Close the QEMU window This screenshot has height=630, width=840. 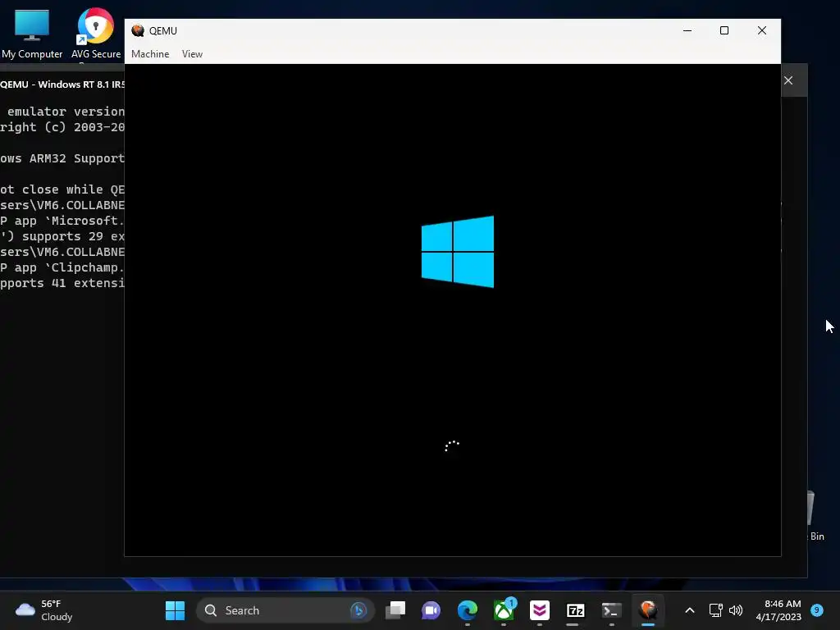pos(762,30)
